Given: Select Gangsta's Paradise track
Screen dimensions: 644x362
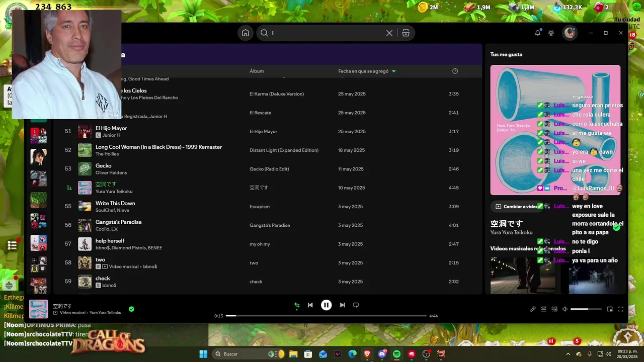Looking at the screenshot, I should (x=267, y=225).
